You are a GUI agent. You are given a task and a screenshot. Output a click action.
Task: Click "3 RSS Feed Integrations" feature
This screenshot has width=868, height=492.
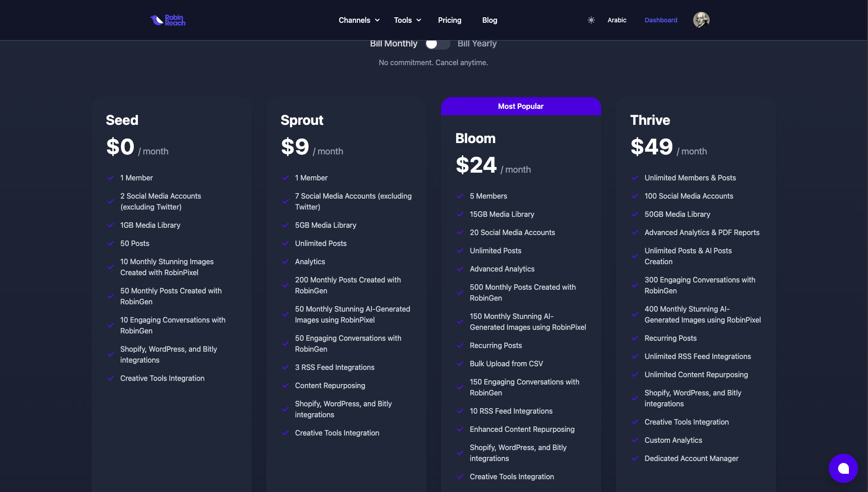click(335, 367)
